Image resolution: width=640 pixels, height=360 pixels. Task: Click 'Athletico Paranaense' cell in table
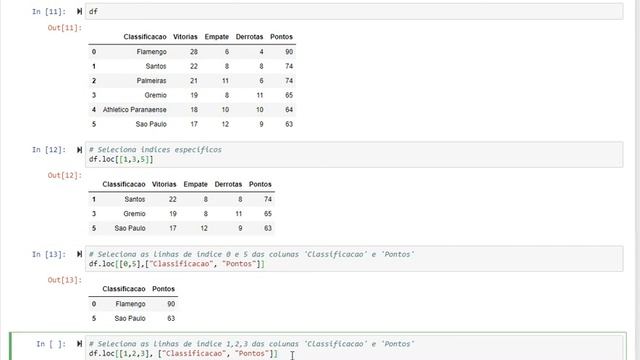(x=135, y=110)
